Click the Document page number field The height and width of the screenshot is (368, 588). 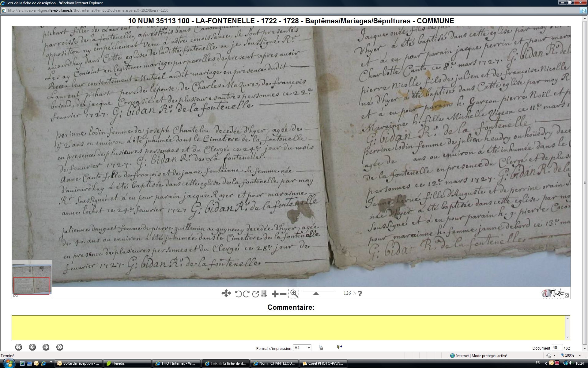556,348
